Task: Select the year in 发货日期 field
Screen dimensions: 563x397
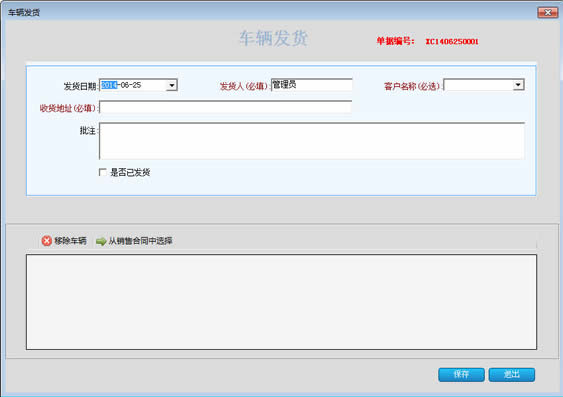Action: pyautogui.click(x=109, y=85)
